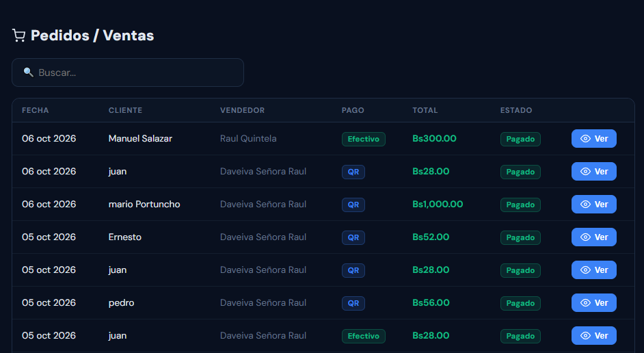Click Bs28.00 total in 06 oct row
Screen dimensions: 644x353
(431, 171)
